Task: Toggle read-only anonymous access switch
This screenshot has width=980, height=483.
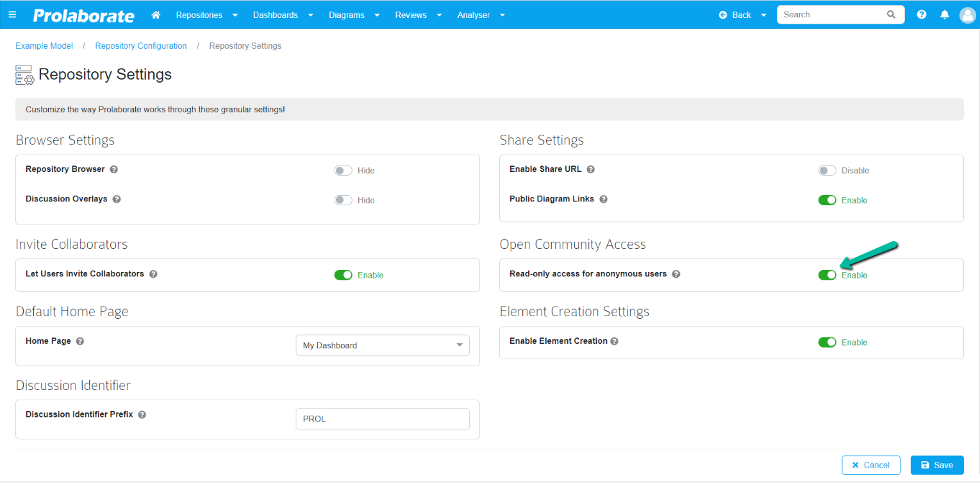Action: pos(827,275)
